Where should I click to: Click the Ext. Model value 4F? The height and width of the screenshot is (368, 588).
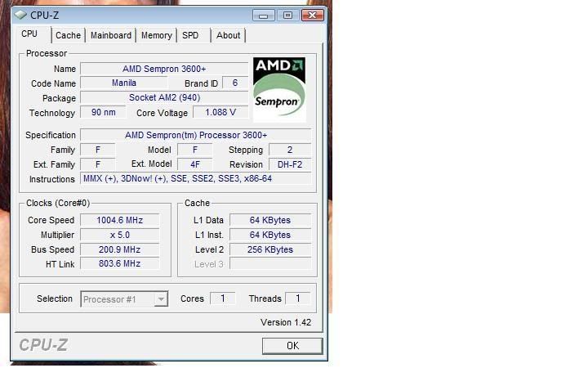195,164
